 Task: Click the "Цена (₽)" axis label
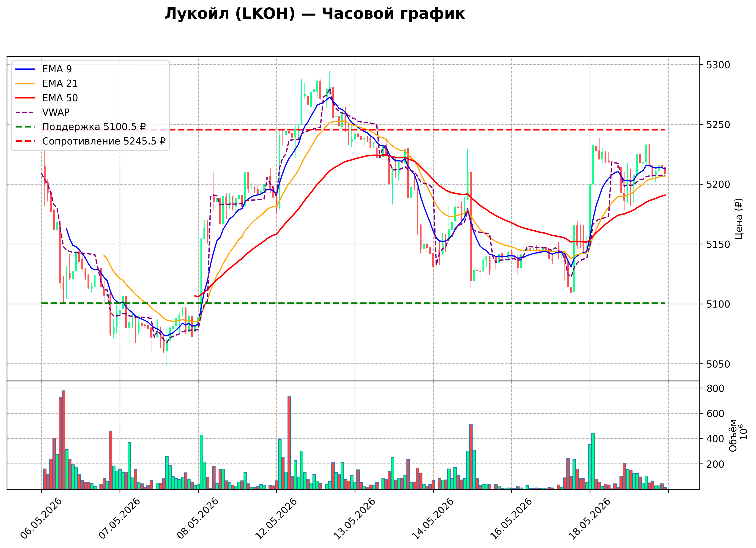pyautogui.click(x=739, y=218)
